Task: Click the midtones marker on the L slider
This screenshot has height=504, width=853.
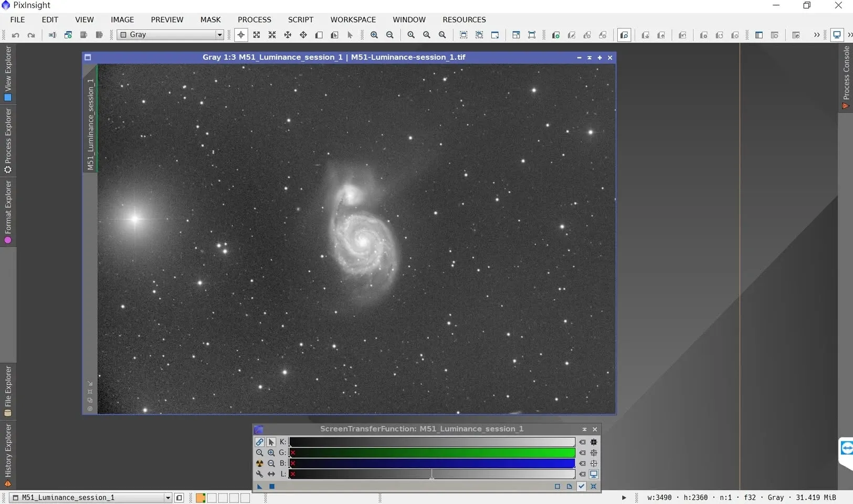Action: pyautogui.click(x=432, y=475)
